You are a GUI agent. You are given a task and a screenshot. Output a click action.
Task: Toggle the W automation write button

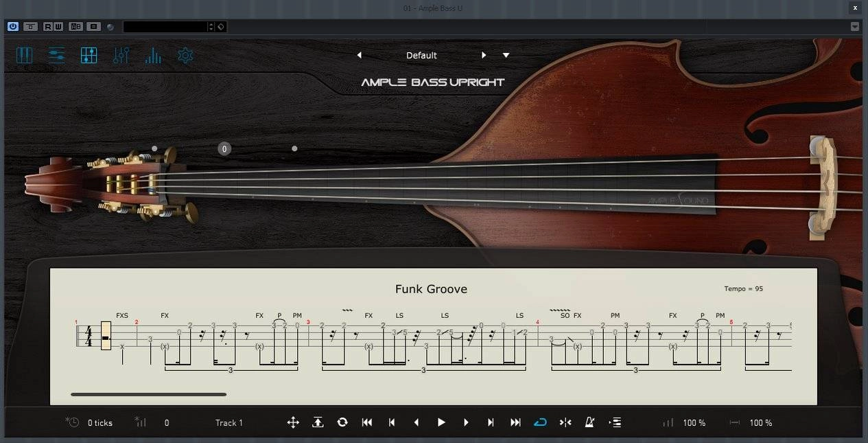click(x=58, y=26)
